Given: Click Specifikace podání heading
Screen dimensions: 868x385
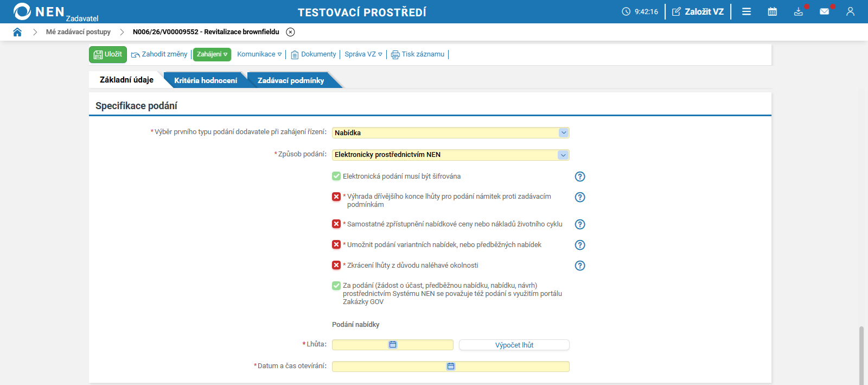Looking at the screenshot, I should (x=136, y=106).
